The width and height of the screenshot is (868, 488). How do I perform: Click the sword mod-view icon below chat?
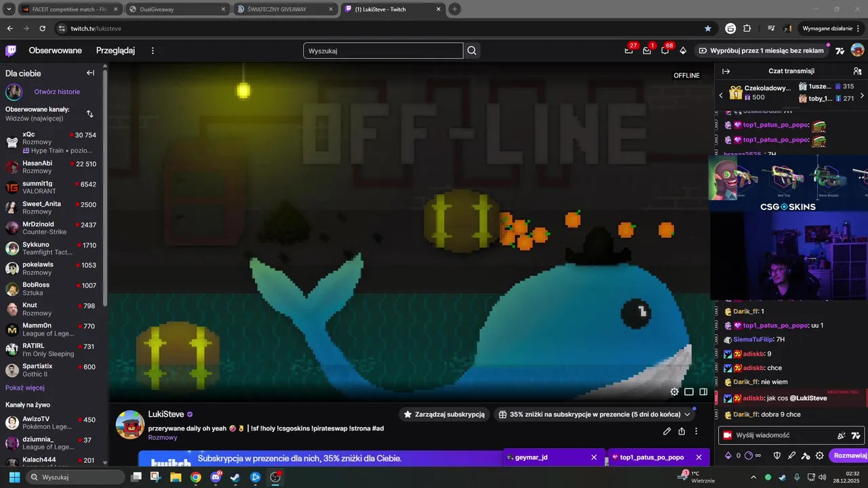pyautogui.click(x=791, y=455)
